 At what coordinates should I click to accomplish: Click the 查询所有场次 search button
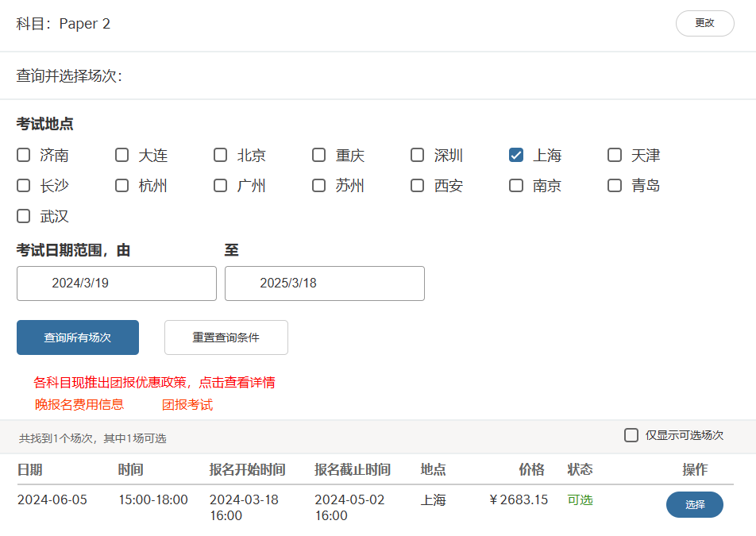pos(78,337)
